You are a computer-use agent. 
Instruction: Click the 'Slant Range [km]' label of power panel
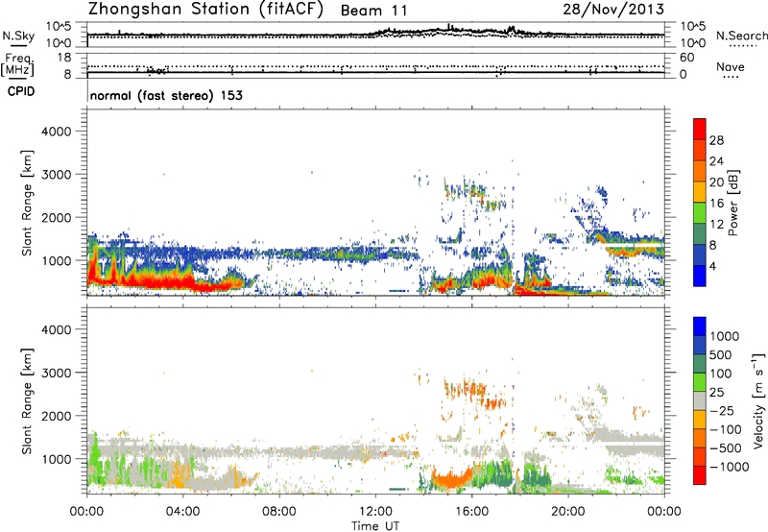tap(27, 203)
